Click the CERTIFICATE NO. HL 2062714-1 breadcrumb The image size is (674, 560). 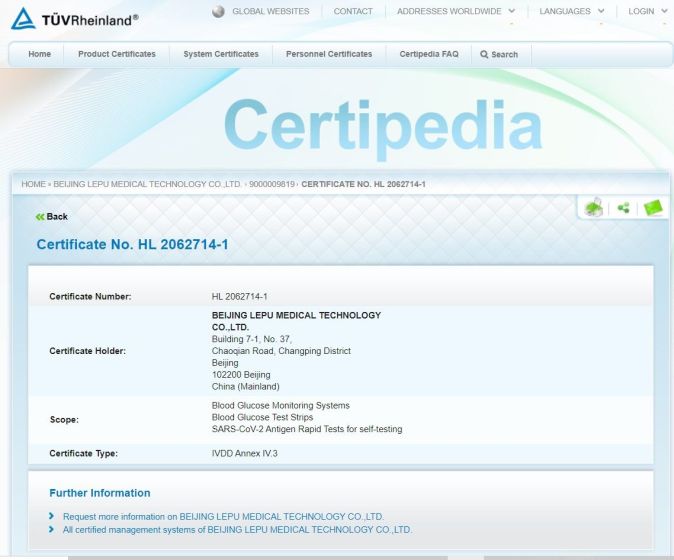(364, 184)
